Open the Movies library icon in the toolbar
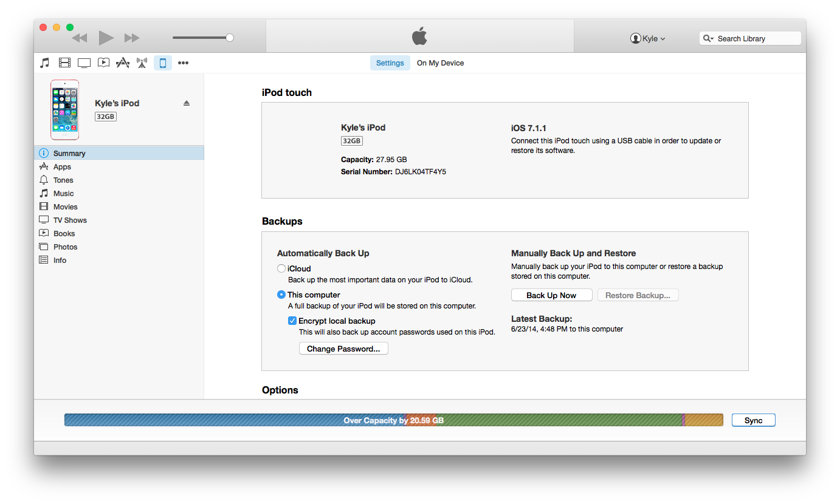 coord(64,63)
